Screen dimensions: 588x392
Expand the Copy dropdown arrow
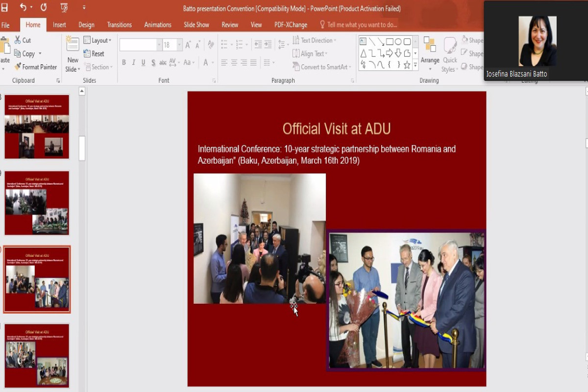click(x=40, y=54)
